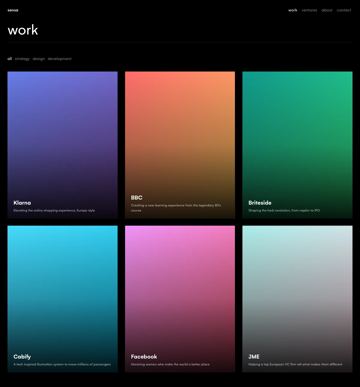360x387 pixels.
Task: Open the Facebook pink project card
Action: pyautogui.click(x=180, y=299)
